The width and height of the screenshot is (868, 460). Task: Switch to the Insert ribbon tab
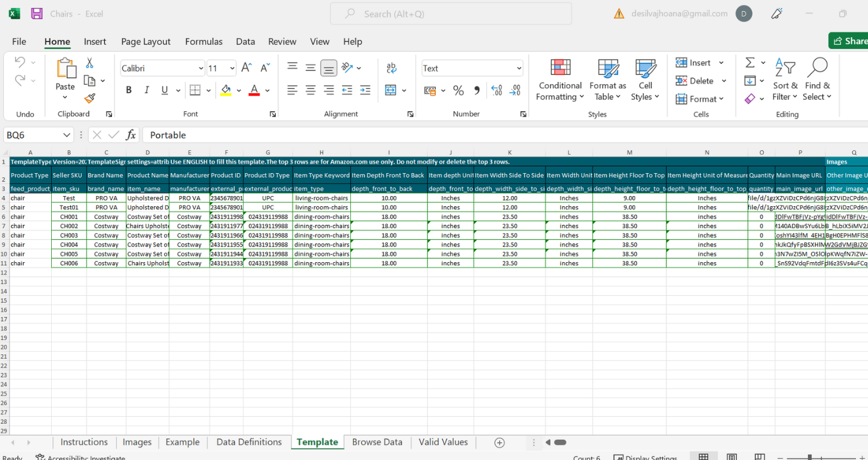(95, 41)
